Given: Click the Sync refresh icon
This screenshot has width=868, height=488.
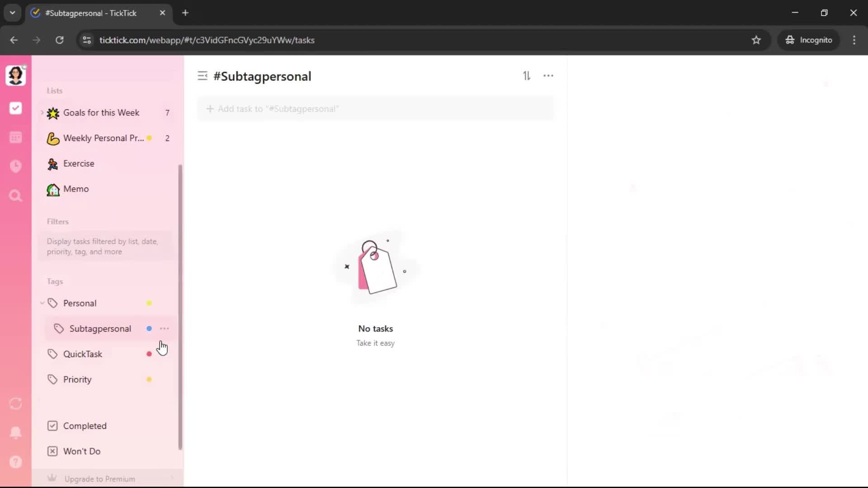Looking at the screenshot, I should tap(16, 404).
